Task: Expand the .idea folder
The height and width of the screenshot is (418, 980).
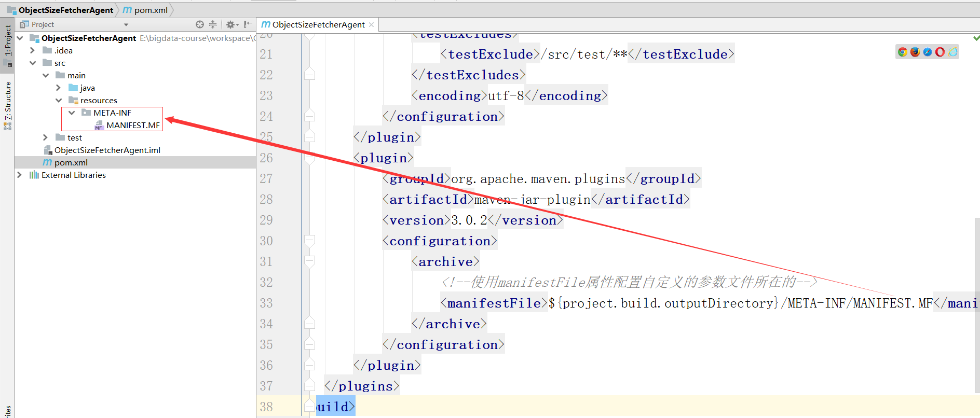Action: coord(32,50)
